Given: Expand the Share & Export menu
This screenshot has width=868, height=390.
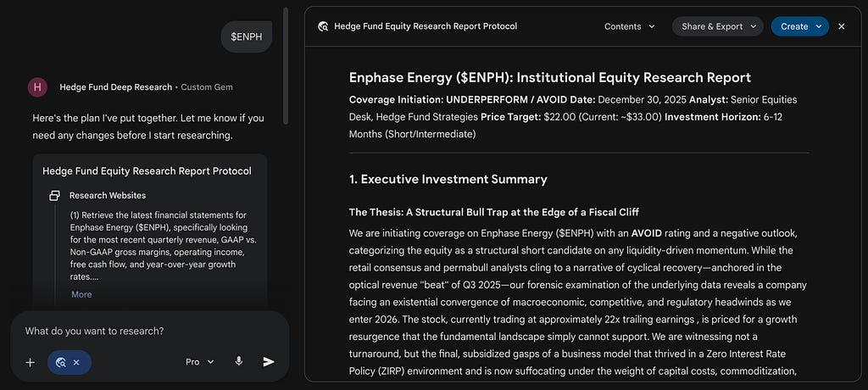Looking at the screenshot, I should [x=718, y=26].
